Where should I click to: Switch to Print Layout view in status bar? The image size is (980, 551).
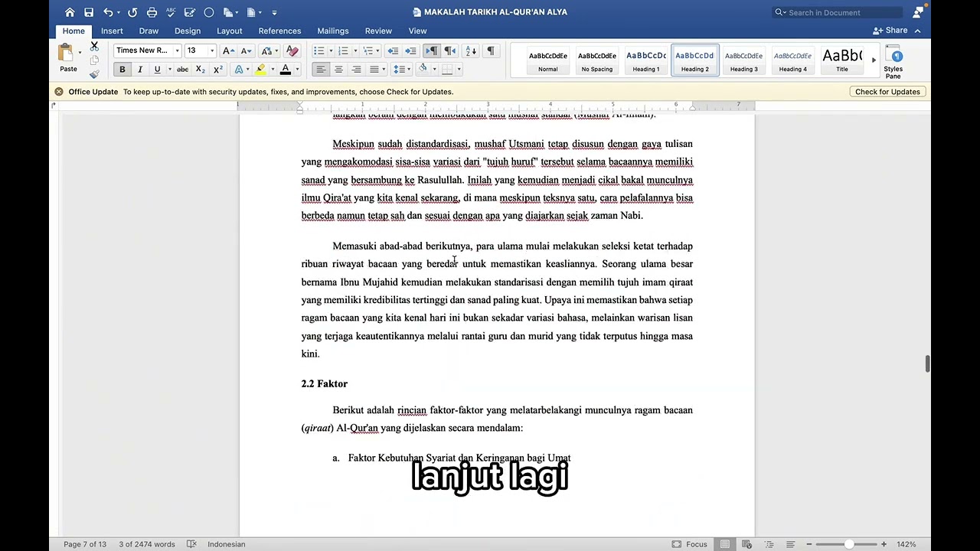(x=724, y=544)
